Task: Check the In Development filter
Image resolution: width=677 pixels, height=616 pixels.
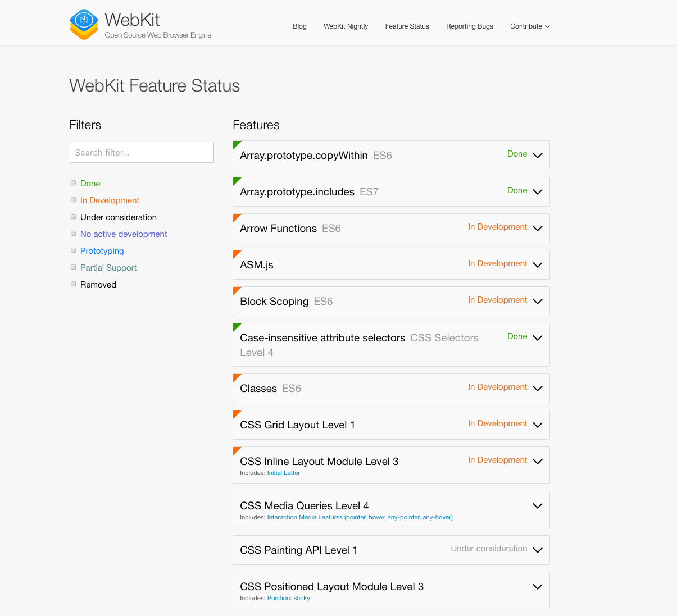Action: (x=73, y=200)
